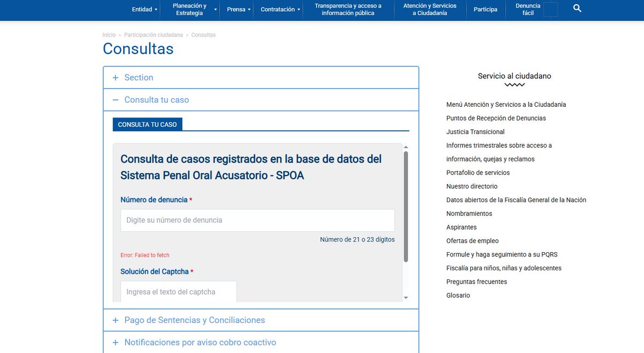The image size is (644, 353).
Task: Open the Prensa dropdown menu
Action: [239, 9]
